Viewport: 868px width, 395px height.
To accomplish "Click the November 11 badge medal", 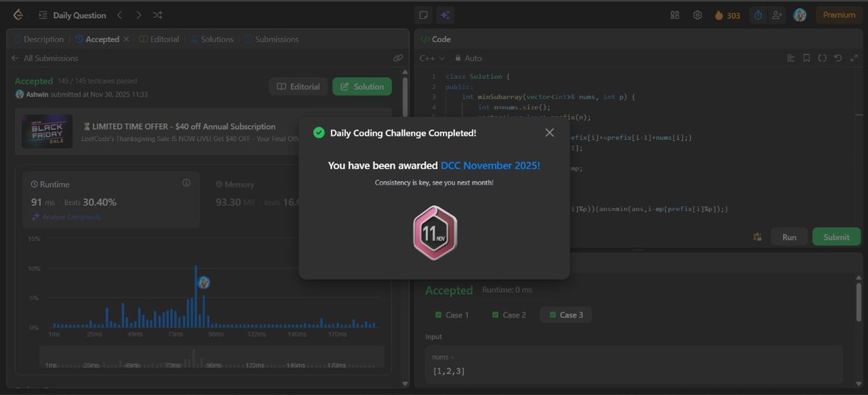I will click(x=434, y=232).
